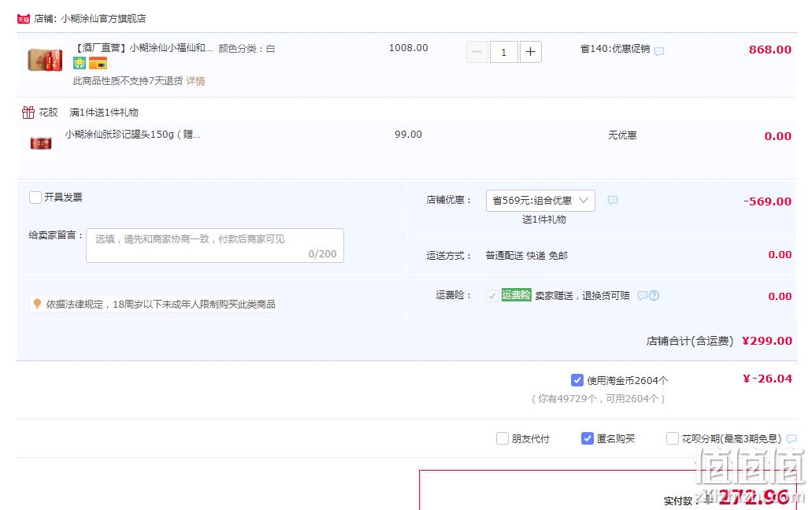Screen dimensions: 812x510
Task: Click the 868.00 item price text
Action: pyautogui.click(x=770, y=50)
